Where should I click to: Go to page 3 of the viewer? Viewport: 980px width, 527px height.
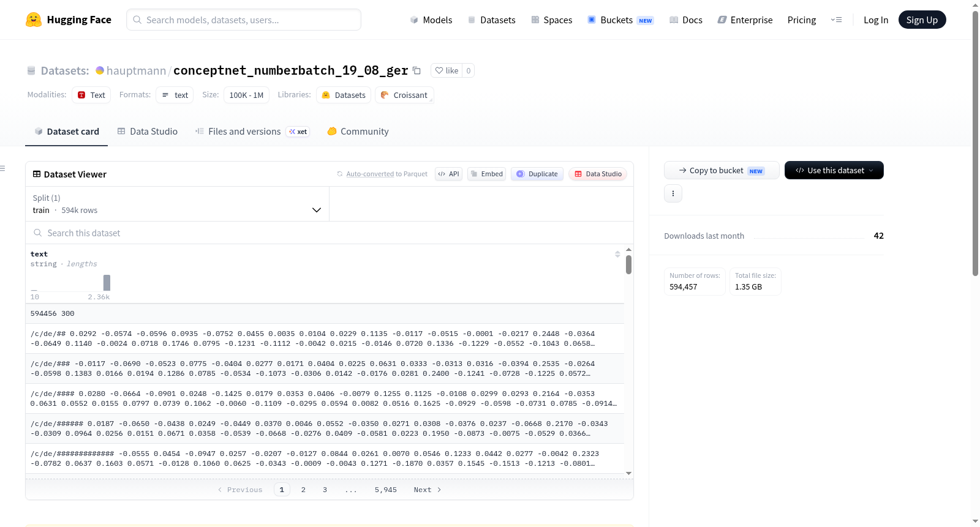pos(325,490)
